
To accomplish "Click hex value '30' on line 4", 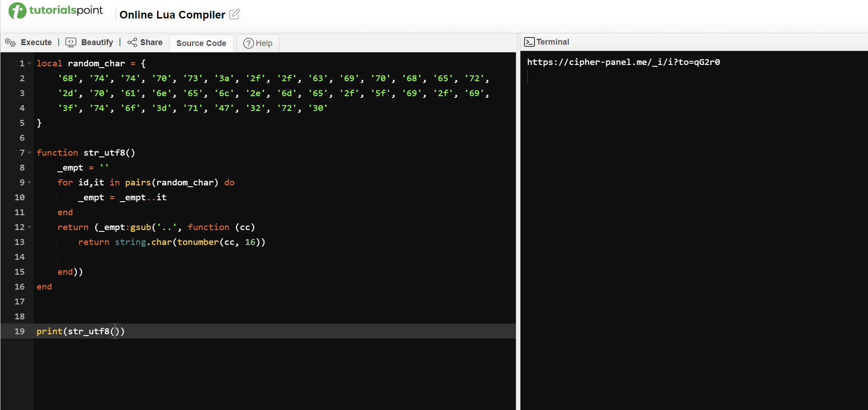I will tap(318, 108).
